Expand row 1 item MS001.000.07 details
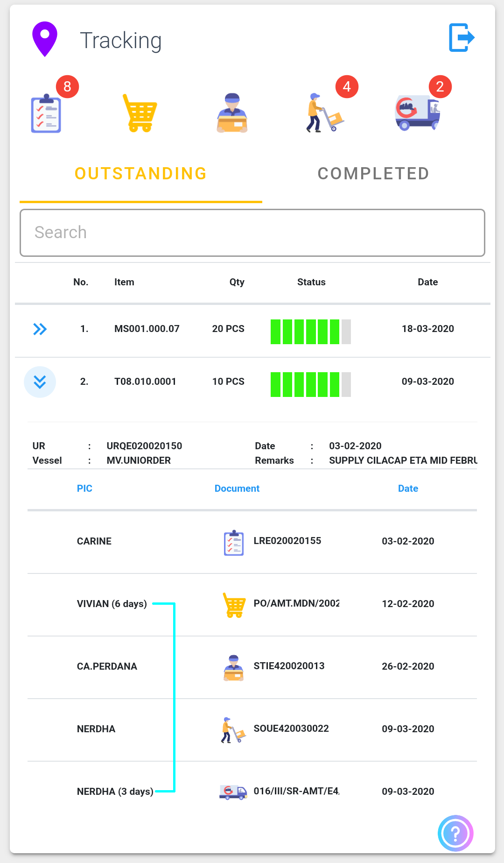Screen dimensions: 504x863 pos(40,329)
